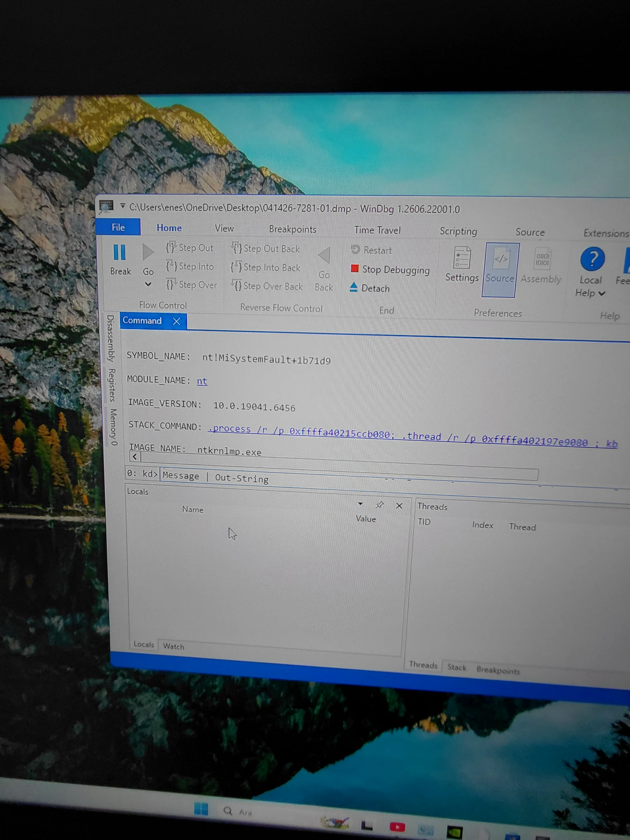Viewport: 630px width, 840px height.
Task: Select the Home ribbon tab
Action: point(169,228)
